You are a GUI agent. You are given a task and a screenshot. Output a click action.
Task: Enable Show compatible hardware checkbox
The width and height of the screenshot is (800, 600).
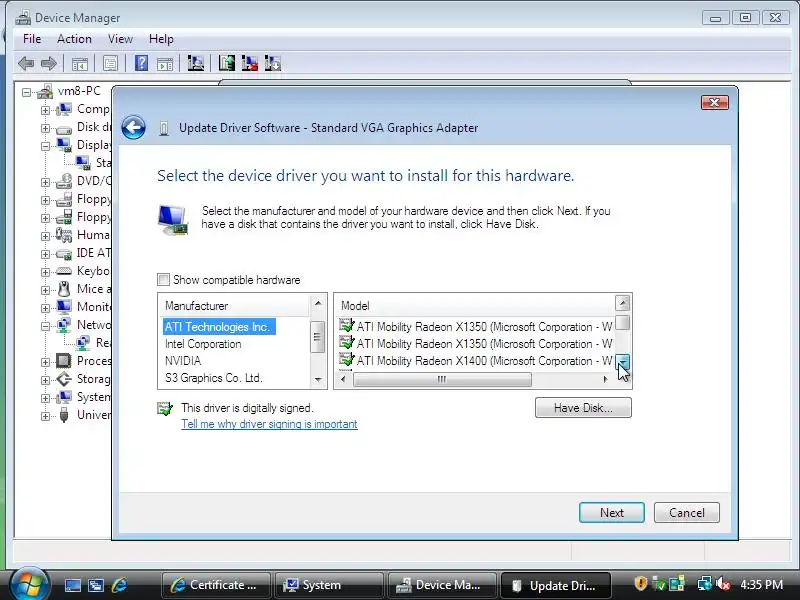pos(163,280)
